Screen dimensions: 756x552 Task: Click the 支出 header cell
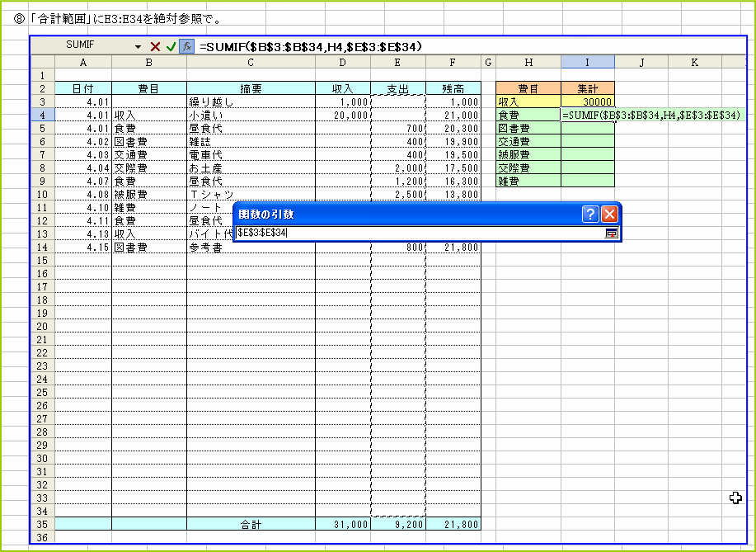pos(397,89)
